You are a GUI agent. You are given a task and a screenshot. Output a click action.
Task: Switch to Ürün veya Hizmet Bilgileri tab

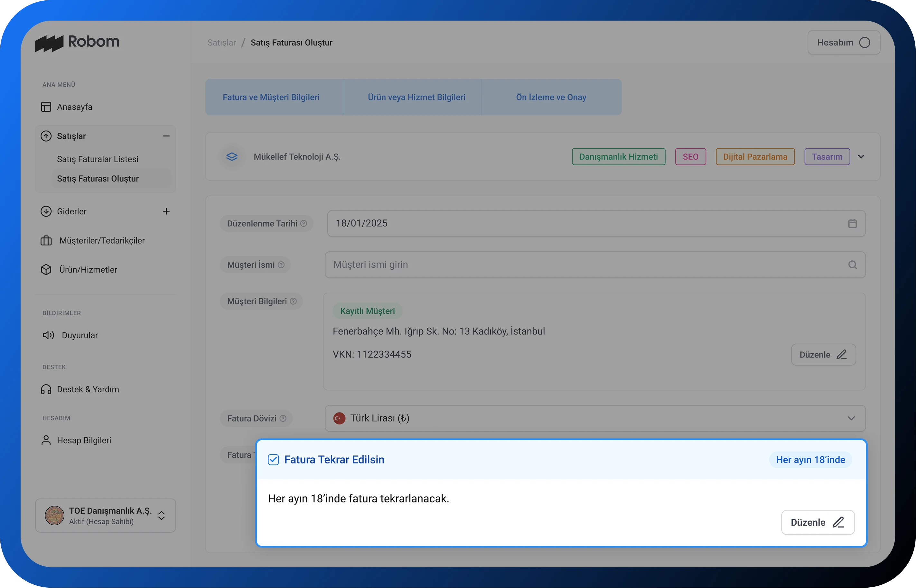click(x=416, y=98)
